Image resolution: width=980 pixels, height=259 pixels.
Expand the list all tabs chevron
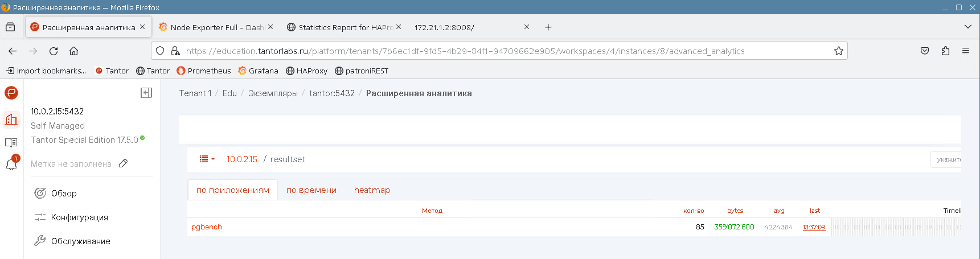click(x=967, y=27)
